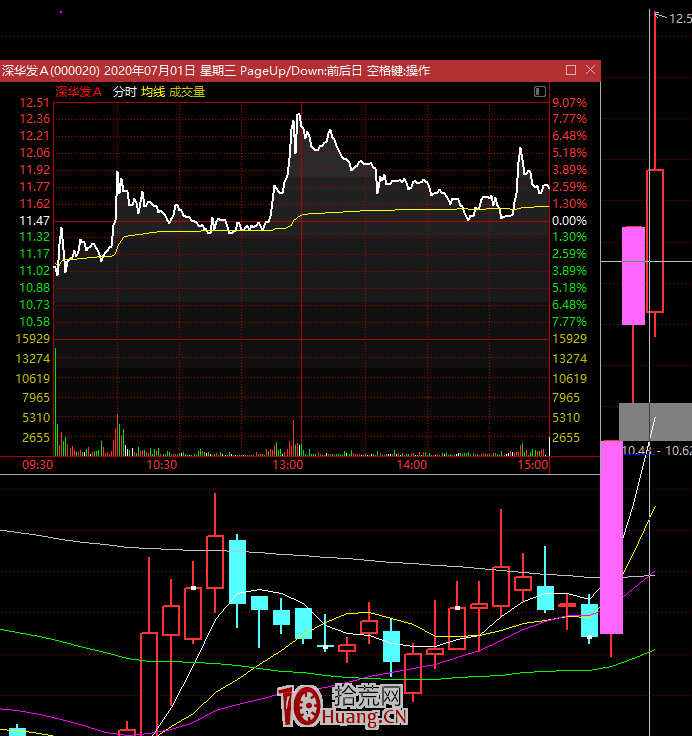Close the 深华发A intraday popup window
Image resolution: width=692 pixels, height=736 pixels.
pos(591,70)
